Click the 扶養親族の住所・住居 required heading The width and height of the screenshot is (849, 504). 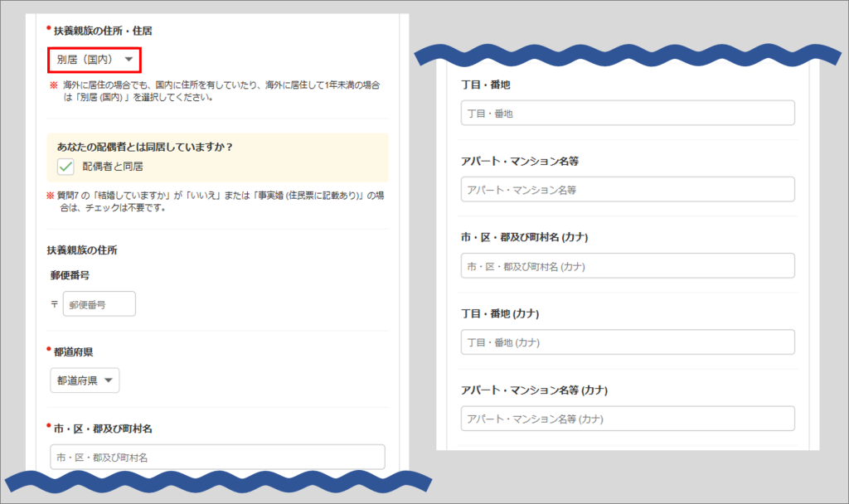pyautogui.click(x=103, y=31)
